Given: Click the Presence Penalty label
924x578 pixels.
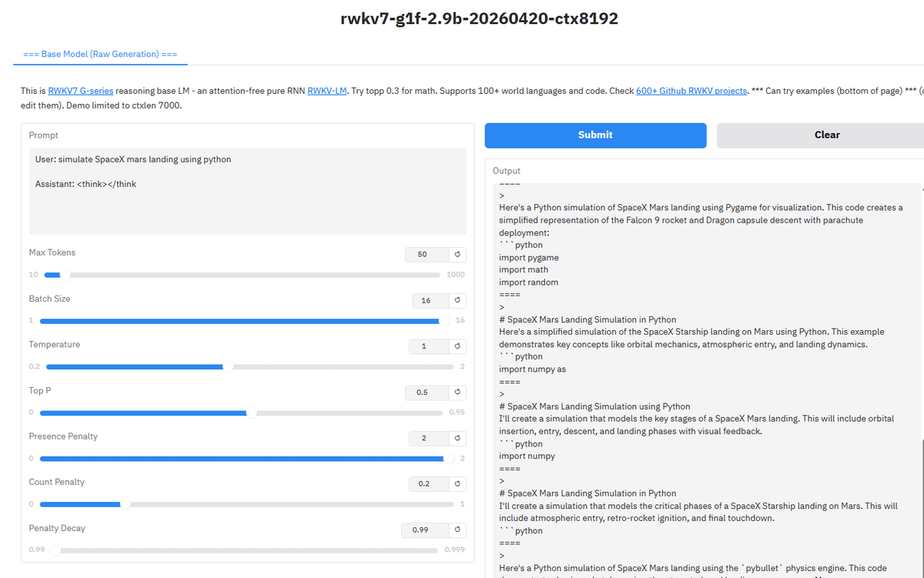Looking at the screenshot, I should coord(63,436).
